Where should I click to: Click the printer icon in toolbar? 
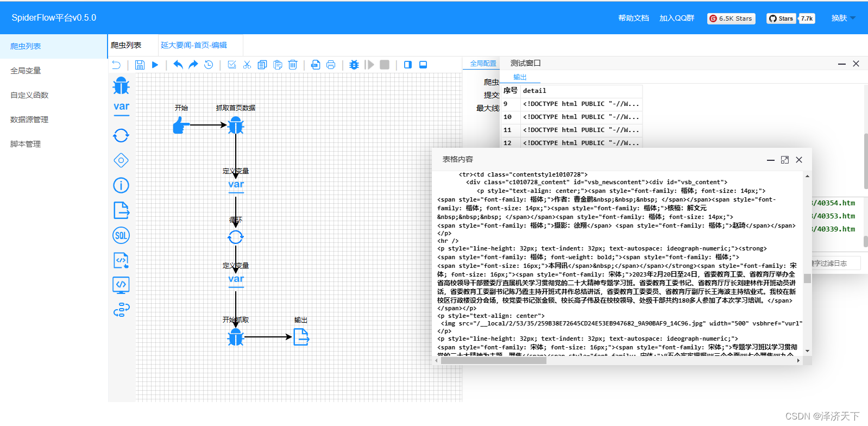point(331,65)
